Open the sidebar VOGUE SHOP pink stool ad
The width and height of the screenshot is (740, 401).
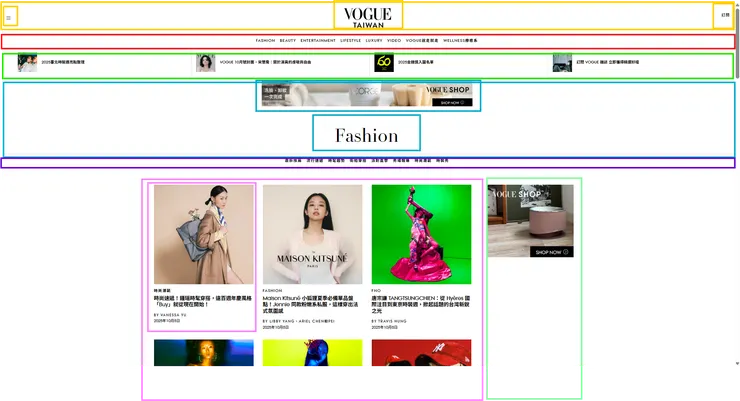pyautogui.click(x=530, y=221)
